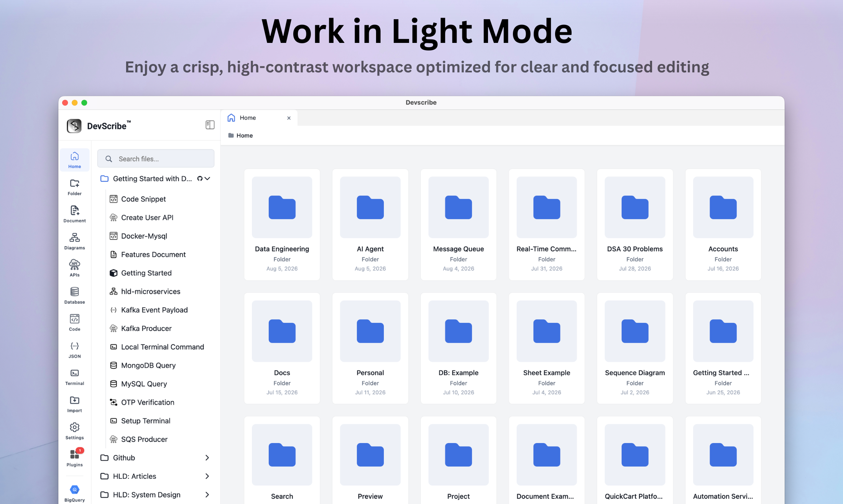Toggle the sidebar panel layout button
The height and width of the screenshot is (504, 843).
pyautogui.click(x=210, y=125)
